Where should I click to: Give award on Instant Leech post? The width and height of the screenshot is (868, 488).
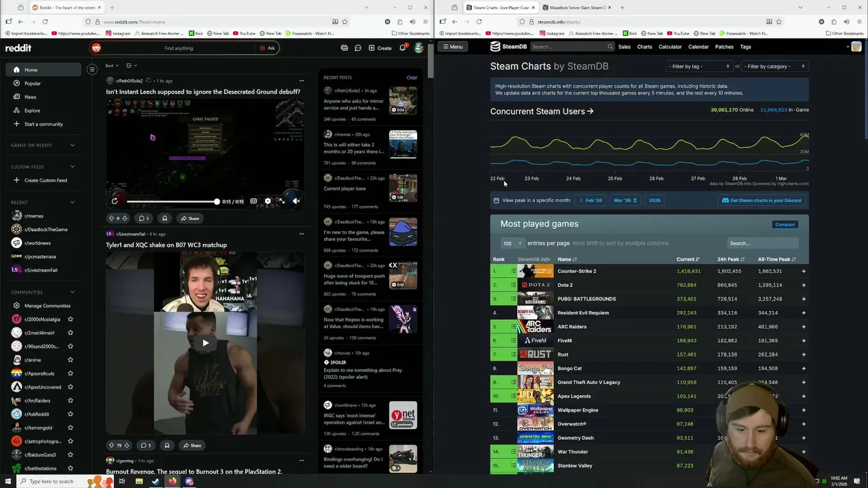(164, 218)
